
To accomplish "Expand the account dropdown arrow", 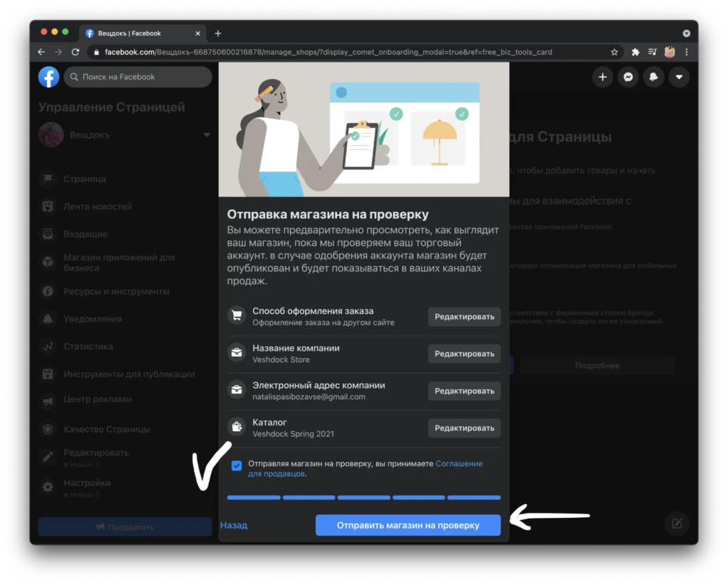I will click(x=679, y=77).
